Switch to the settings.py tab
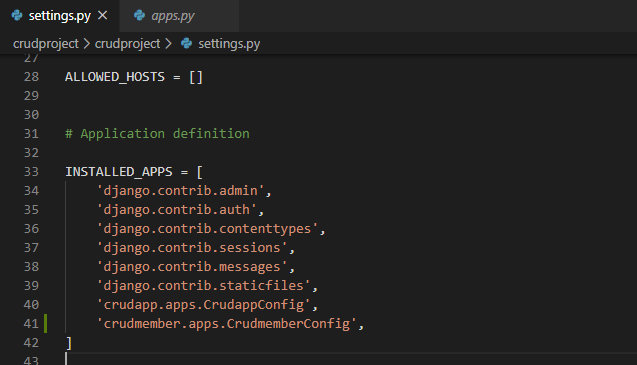The height and width of the screenshot is (365, 637). pyautogui.click(x=59, y=16)
